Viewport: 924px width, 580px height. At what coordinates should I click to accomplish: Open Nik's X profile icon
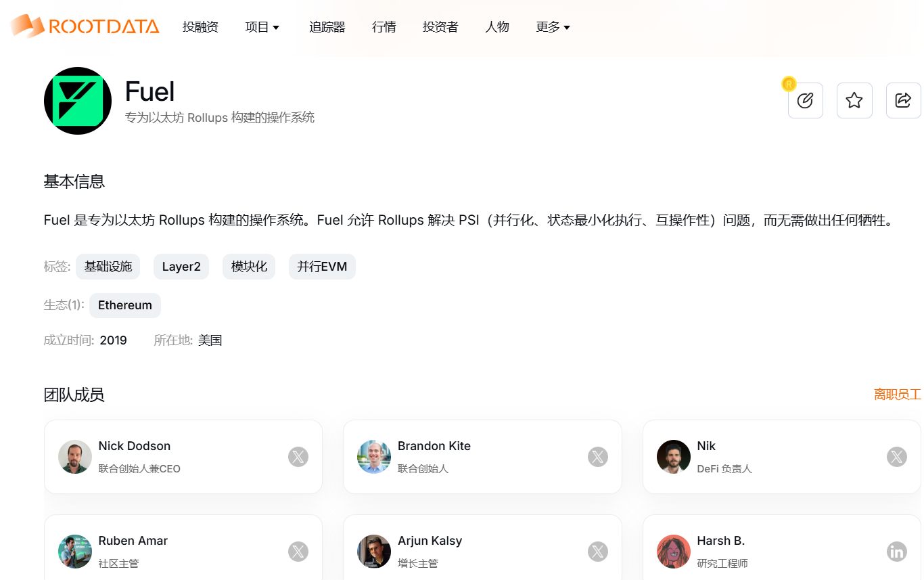tap(897, 457)
